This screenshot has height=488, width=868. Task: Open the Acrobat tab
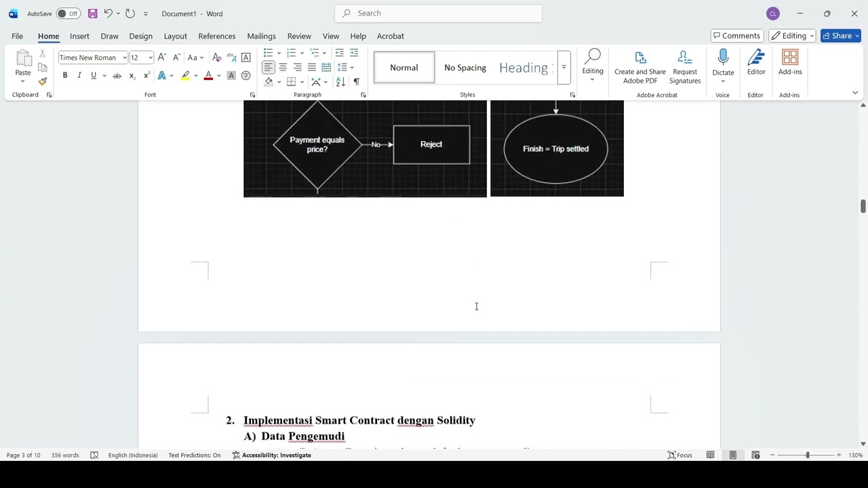(390, 36)
